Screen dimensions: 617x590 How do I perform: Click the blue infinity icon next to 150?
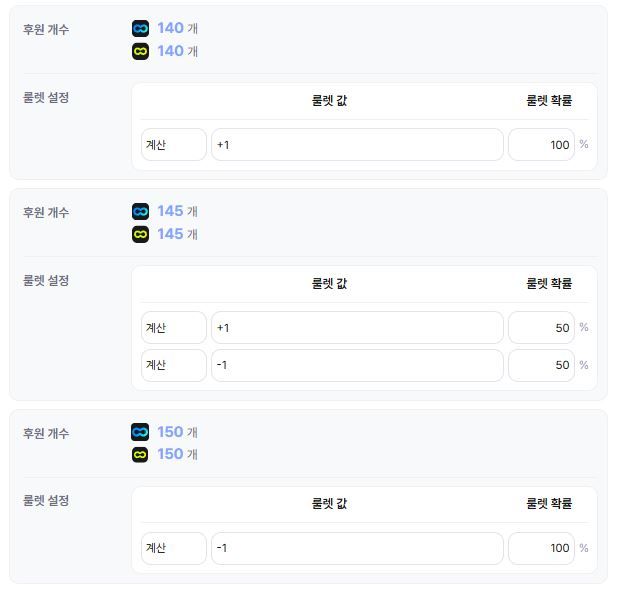(x=140, y=432)
